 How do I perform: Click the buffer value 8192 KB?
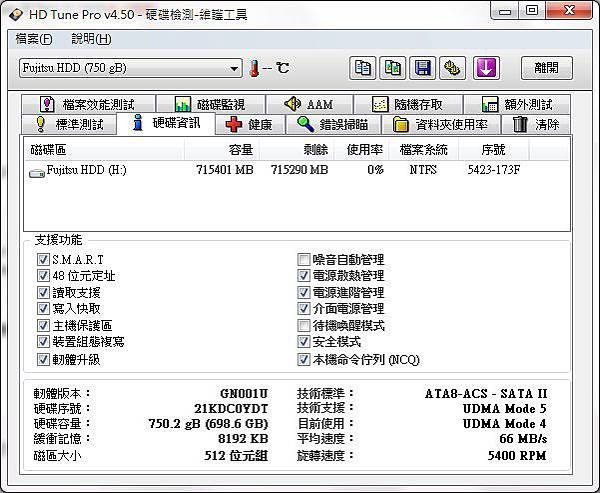point(243,439)
